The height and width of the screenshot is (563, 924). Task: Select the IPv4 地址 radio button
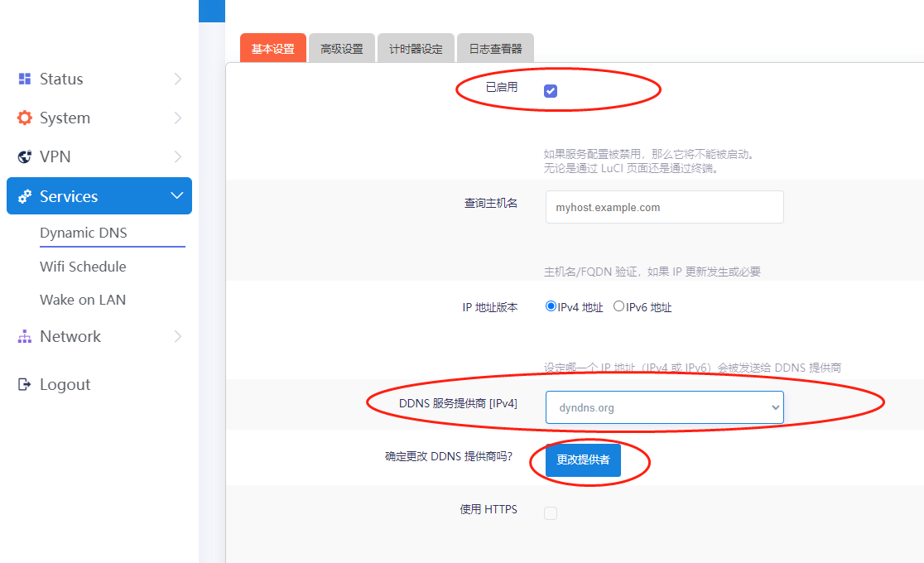click(x=551, y=306)
